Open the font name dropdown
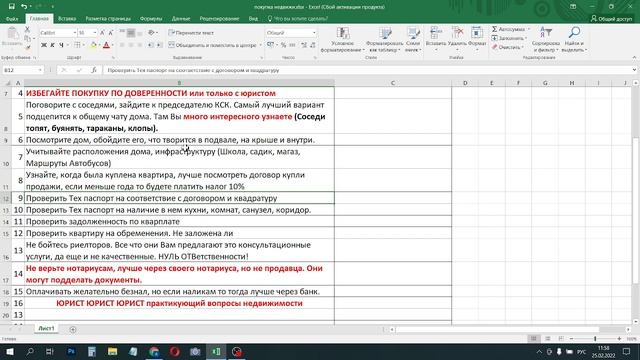 tap(75, 33)
